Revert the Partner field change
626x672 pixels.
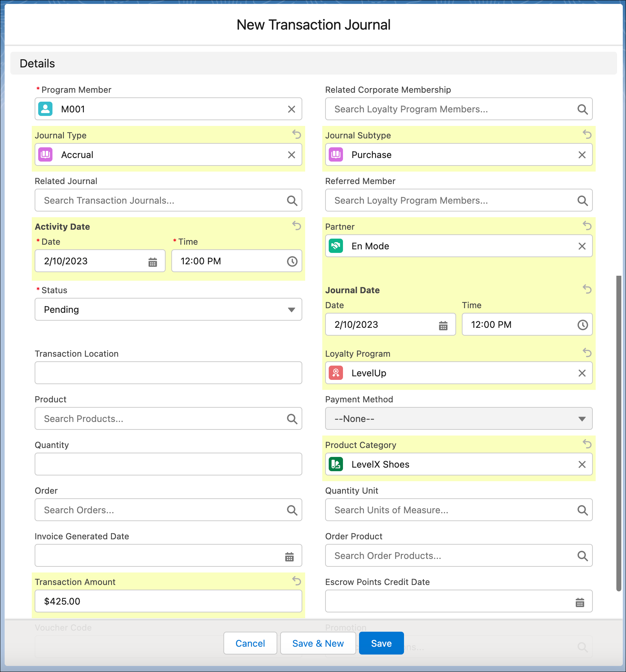click(x=587, y=226)
